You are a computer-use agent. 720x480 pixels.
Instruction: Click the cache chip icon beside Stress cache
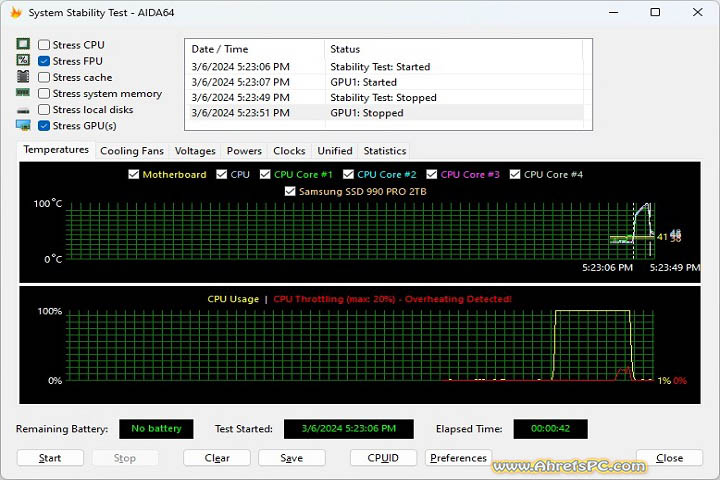(23, 76)
